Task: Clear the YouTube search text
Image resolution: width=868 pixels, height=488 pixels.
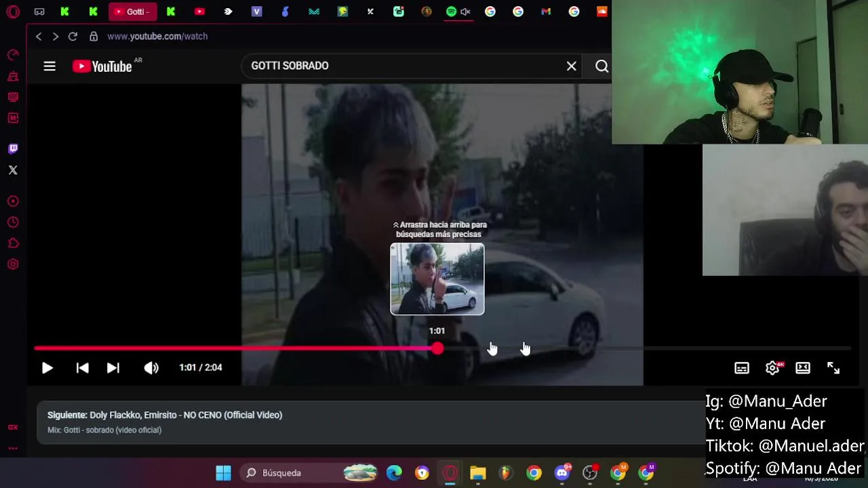Action: coord(572,66)
